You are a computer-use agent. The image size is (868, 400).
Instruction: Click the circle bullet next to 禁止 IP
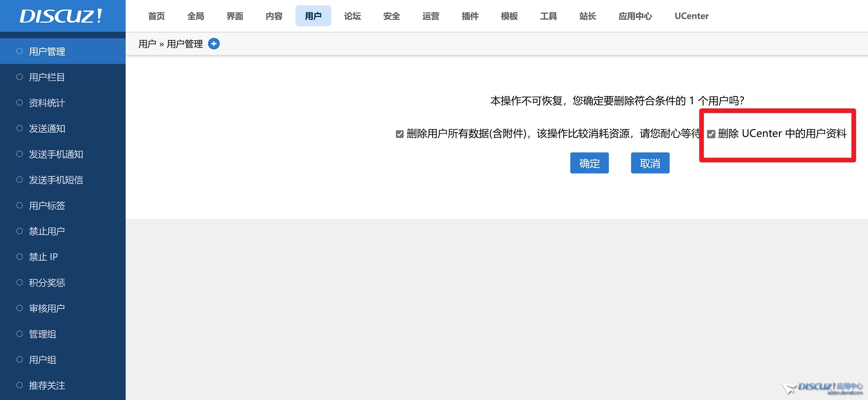[20, 257]
